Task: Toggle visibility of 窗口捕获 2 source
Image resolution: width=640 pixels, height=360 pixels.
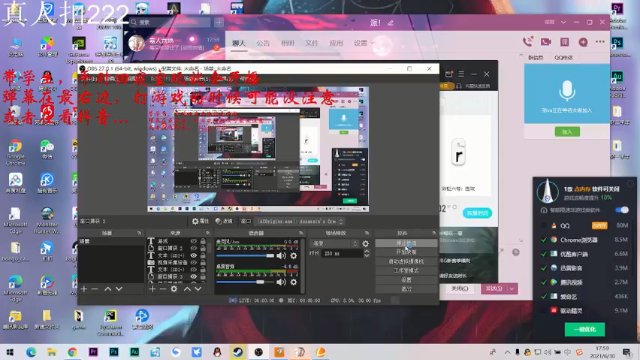Action: pos(194,248)
